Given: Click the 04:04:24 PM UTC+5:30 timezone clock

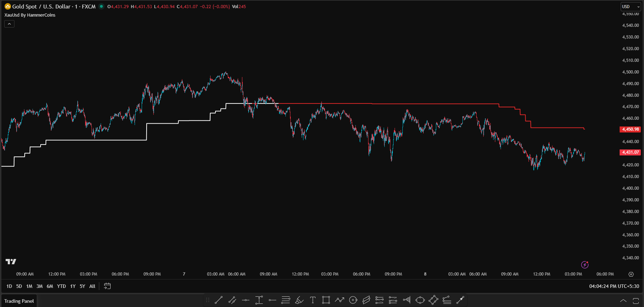Looking at the screenshot, I should click(614, 286).
